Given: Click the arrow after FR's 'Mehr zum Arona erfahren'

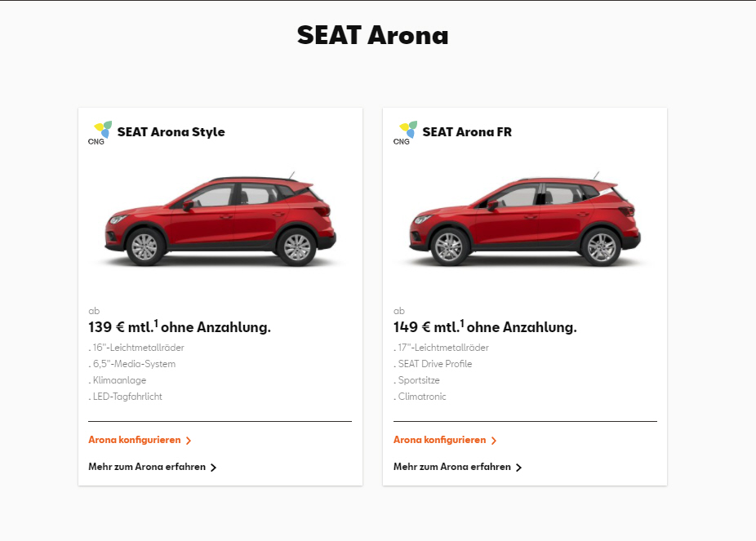Looking at the screenshot, I should point(518,468).
